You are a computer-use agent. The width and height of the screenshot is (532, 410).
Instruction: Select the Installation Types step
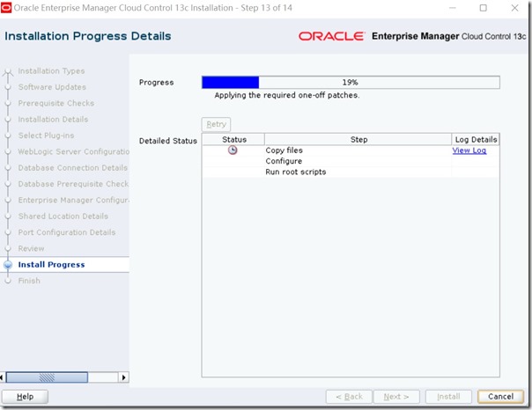[51, 70]
